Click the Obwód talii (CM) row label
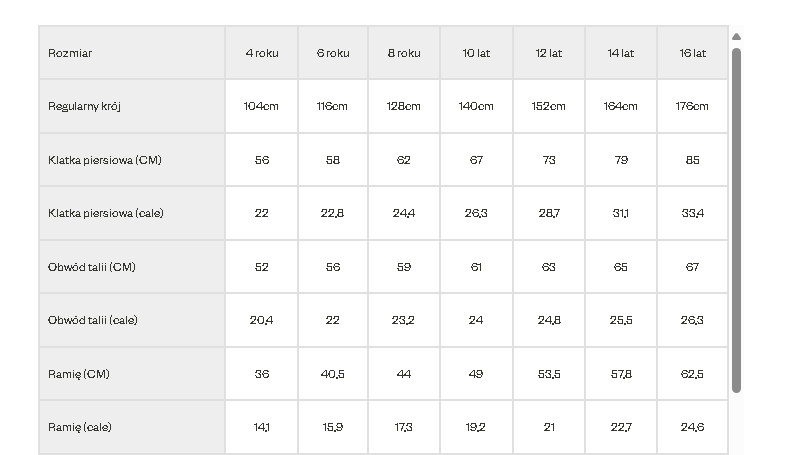786x455 pixels. pyautogui.click(x=92, y=267)
